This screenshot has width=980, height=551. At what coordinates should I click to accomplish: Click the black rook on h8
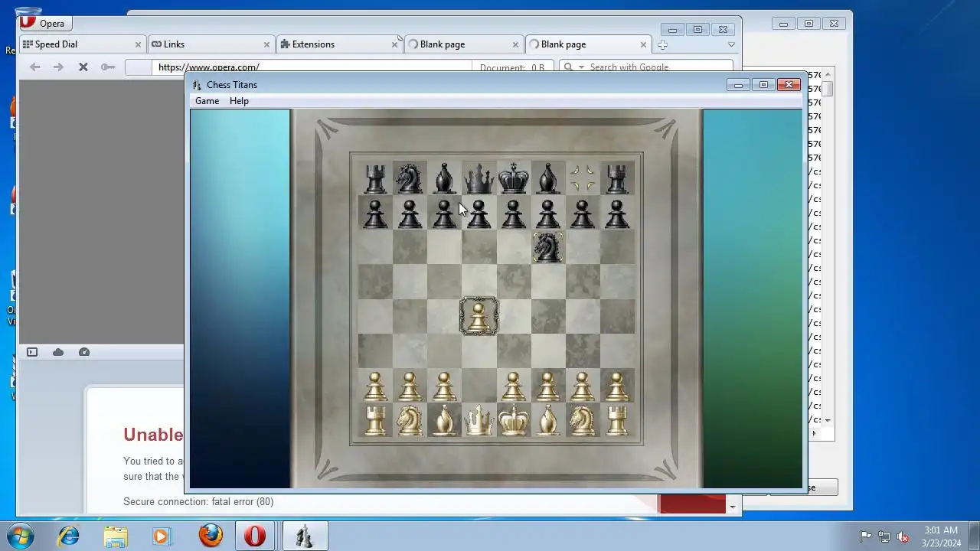coord(617,179)
